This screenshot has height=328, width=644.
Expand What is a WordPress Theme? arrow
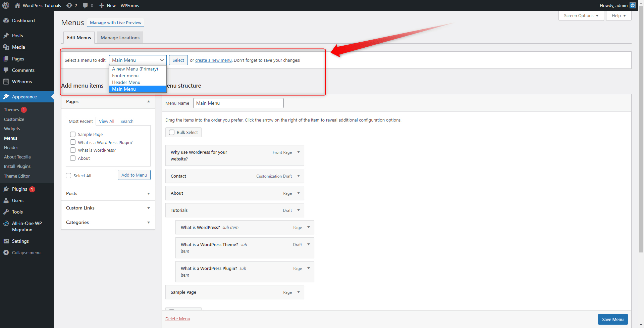(x=309, y=244)
